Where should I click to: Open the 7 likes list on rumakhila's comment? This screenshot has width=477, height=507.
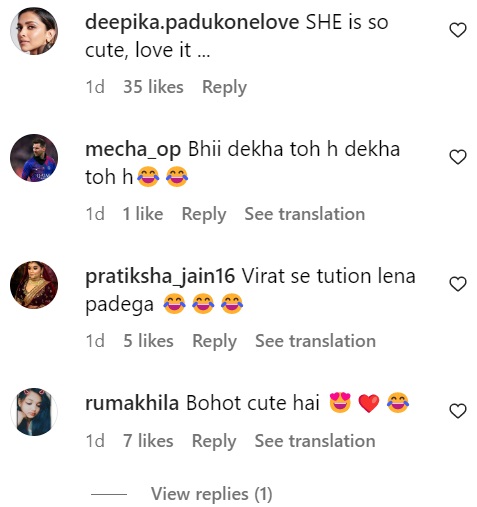[148, 441]
